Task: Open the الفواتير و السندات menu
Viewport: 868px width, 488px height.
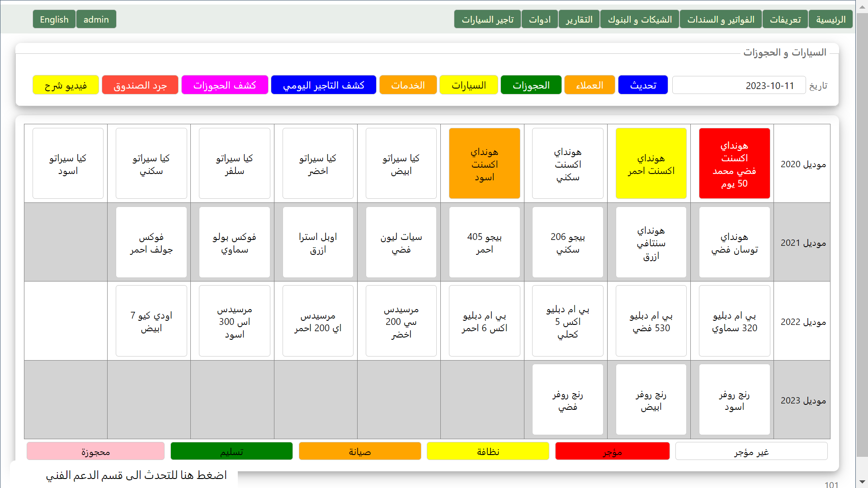Action: [721, 19]
